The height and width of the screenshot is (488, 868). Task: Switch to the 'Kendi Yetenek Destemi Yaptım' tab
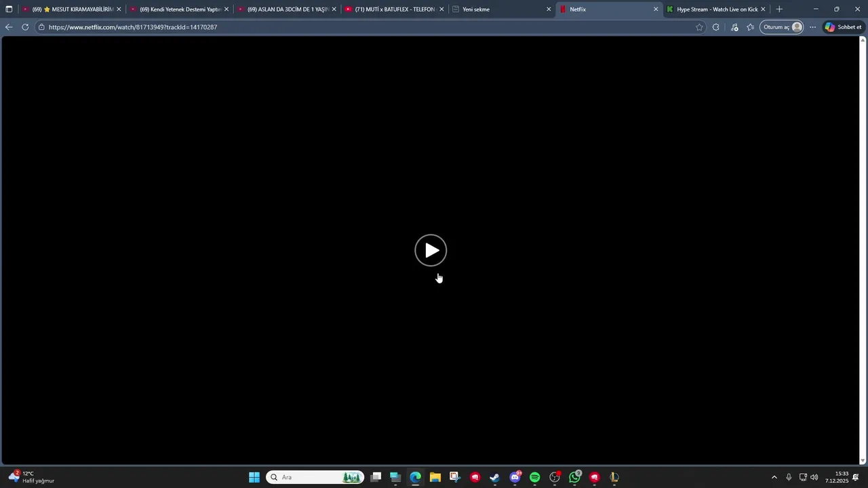tap(178, 9)
